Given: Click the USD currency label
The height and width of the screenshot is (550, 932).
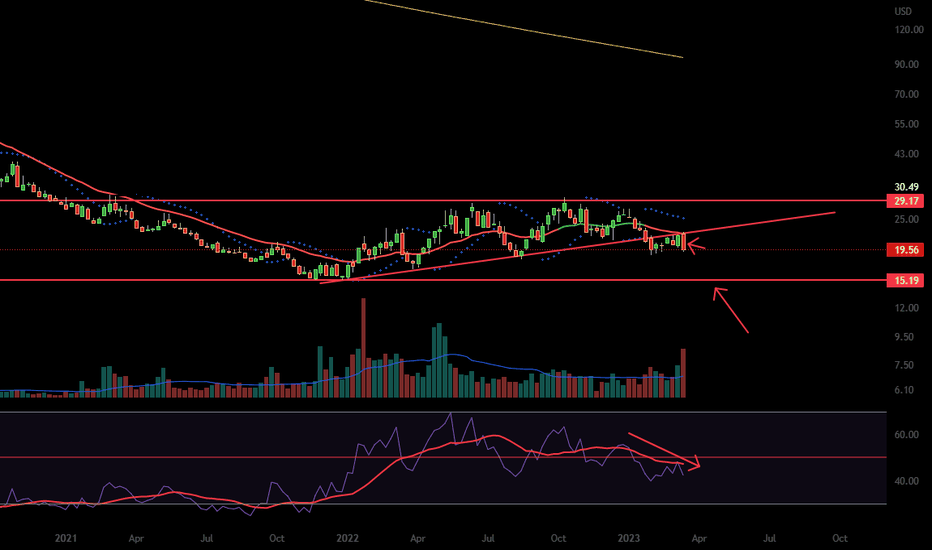Looking at the screenshot, I should coord(903,11).
